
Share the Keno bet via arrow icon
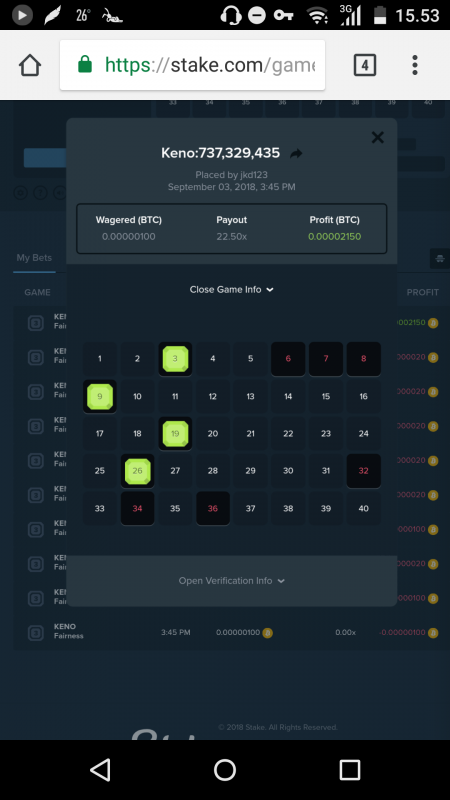point(296,154)
